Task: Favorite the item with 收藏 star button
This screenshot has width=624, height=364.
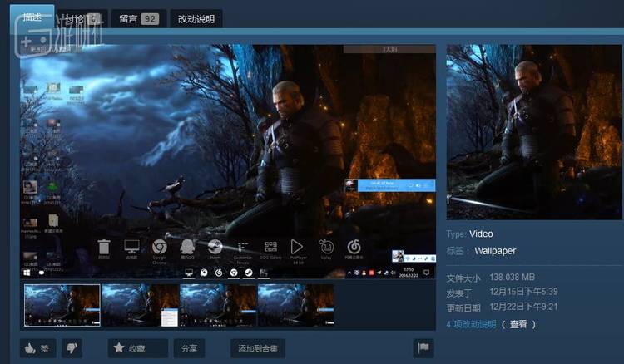Action: click(x=136, y=348)
